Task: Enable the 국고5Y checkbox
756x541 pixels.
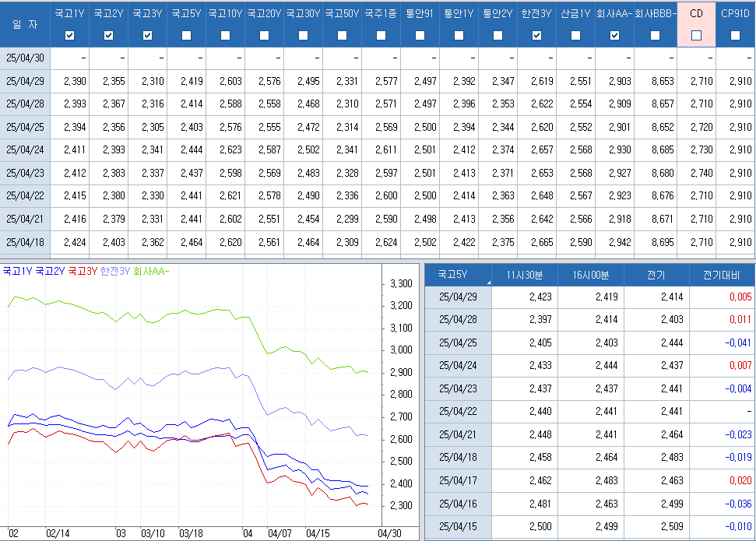Action: (186, 35)
